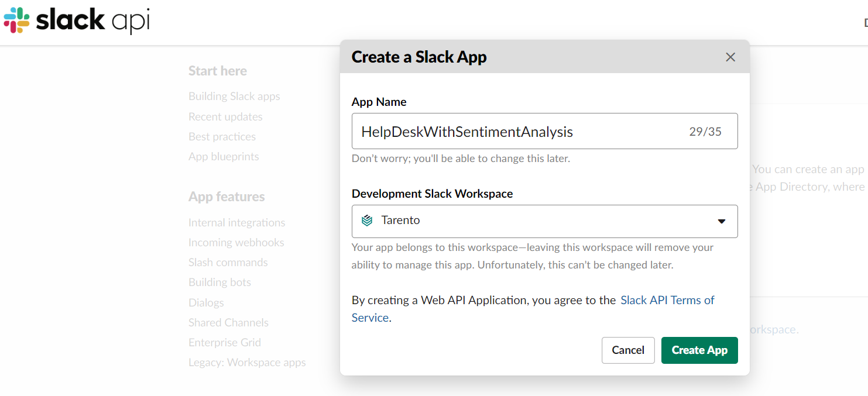Go to Building bots page
The width and height of the screenshot is (868, 396).
(219, 282)
